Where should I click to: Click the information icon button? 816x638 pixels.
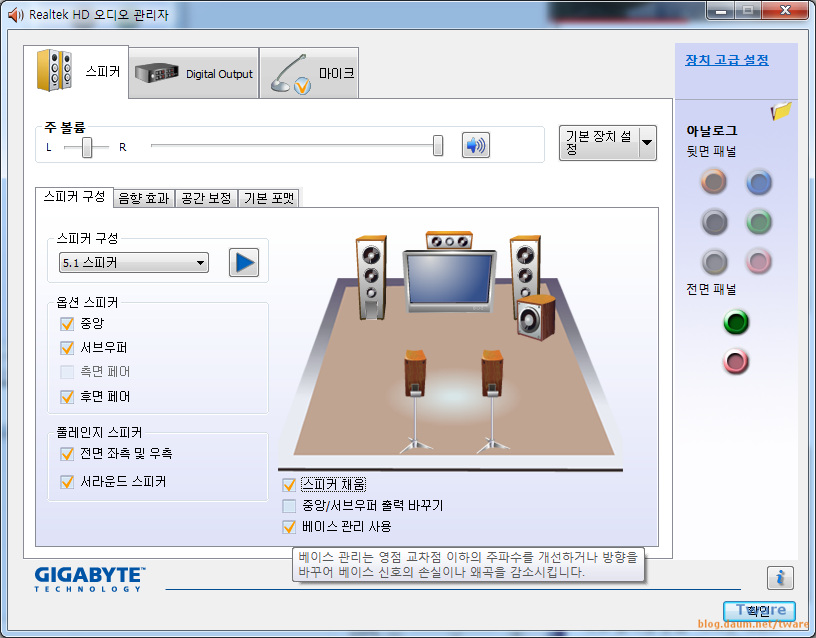780,578
